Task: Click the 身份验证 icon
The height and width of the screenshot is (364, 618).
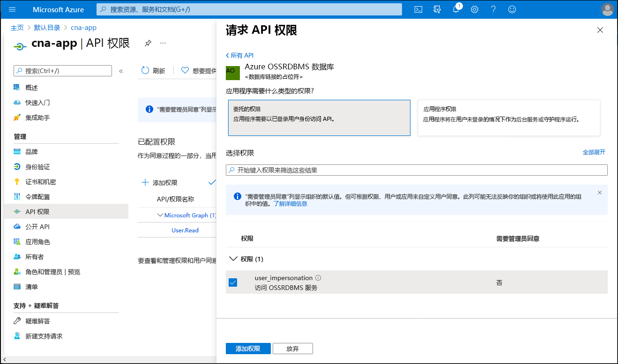Action: click(x=17, y=167)
